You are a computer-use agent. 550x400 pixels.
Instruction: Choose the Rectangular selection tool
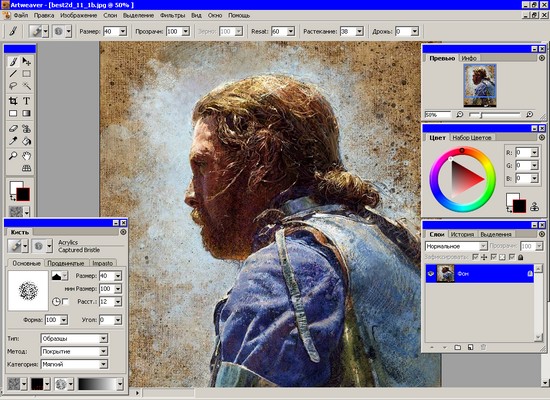click(x=26, y=74)
